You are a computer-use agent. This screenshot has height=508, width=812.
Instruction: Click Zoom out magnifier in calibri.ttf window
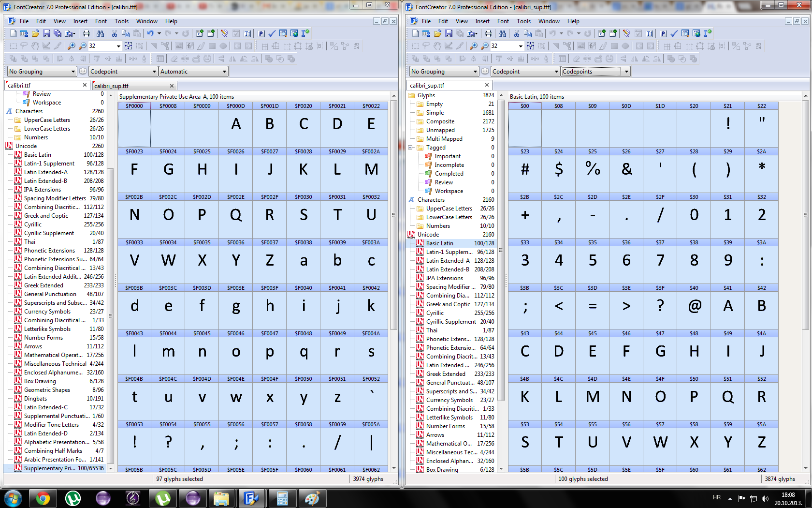coord(82,46)
